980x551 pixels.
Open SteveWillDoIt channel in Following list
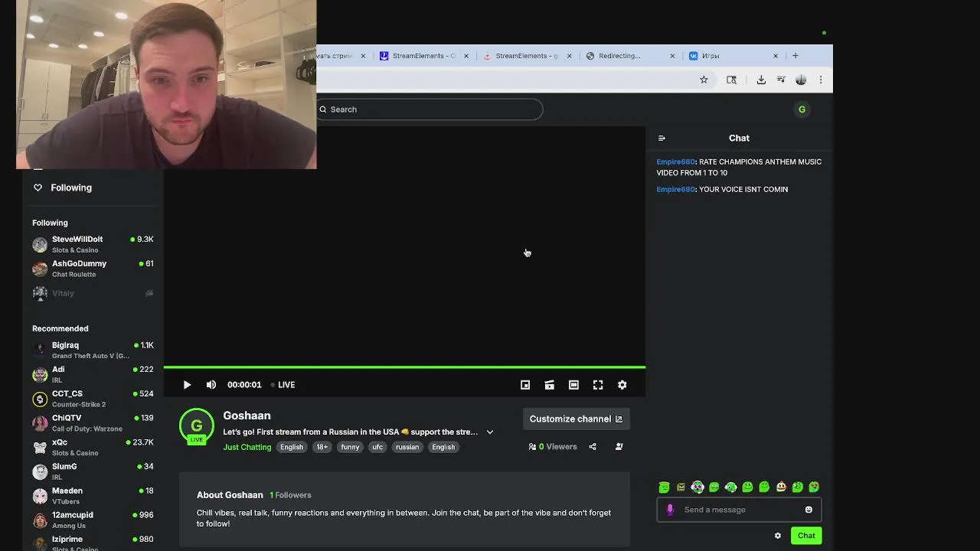click(x=93, y=244)
